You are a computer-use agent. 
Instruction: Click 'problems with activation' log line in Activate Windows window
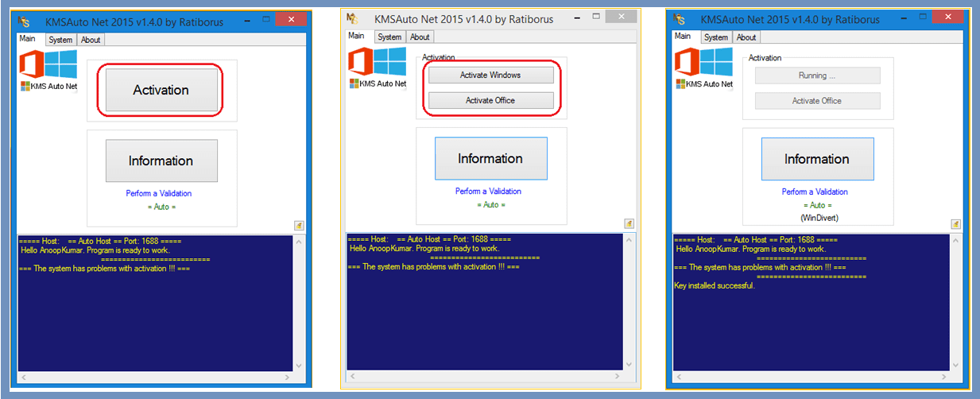pyautogui.click(x=433, y=267)
